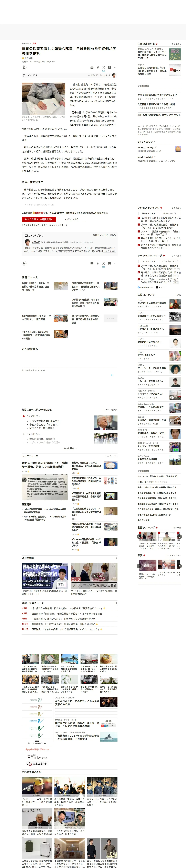This screenshot has height=868, width=186.
Task: Click the ログインする button
Action: click(72, 219)
